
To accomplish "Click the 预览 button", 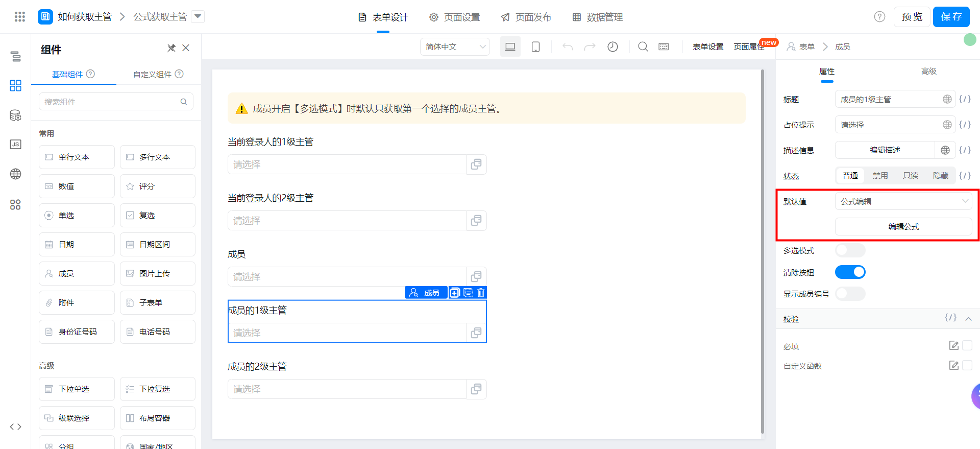I will (x=912, y=17).
